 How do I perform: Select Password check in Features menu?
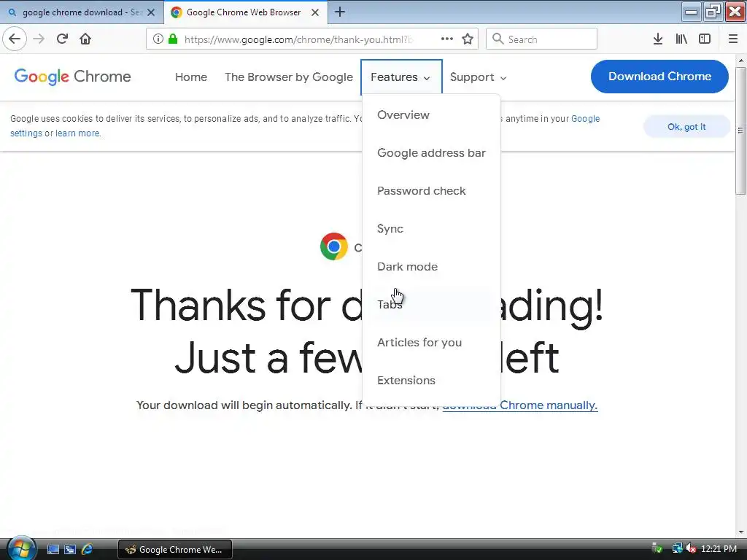point(421,191)
